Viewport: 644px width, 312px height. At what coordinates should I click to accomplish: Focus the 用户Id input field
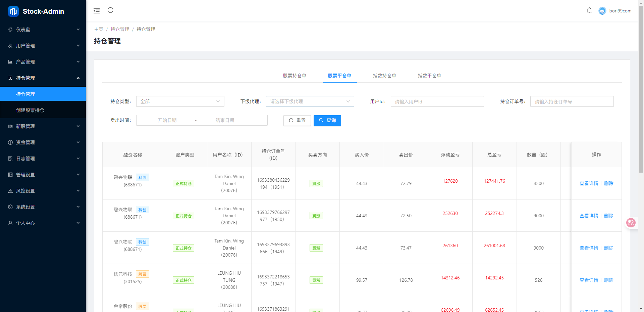[x=437, y=101]
